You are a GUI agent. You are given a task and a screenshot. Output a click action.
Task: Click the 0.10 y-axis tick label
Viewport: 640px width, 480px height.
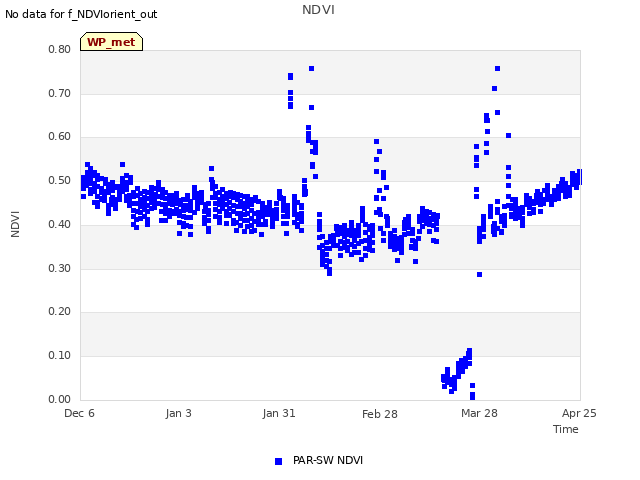pyautogui.click(x=60, y=356)
